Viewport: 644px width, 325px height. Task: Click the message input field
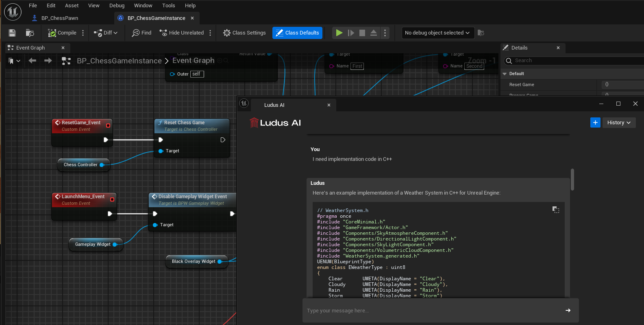pos(433,311)
